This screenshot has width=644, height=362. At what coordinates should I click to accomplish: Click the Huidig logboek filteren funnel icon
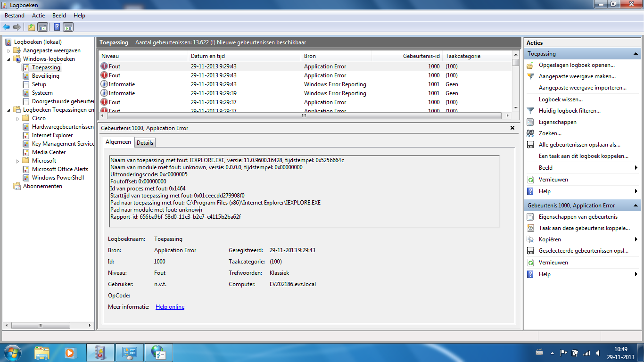530,111
